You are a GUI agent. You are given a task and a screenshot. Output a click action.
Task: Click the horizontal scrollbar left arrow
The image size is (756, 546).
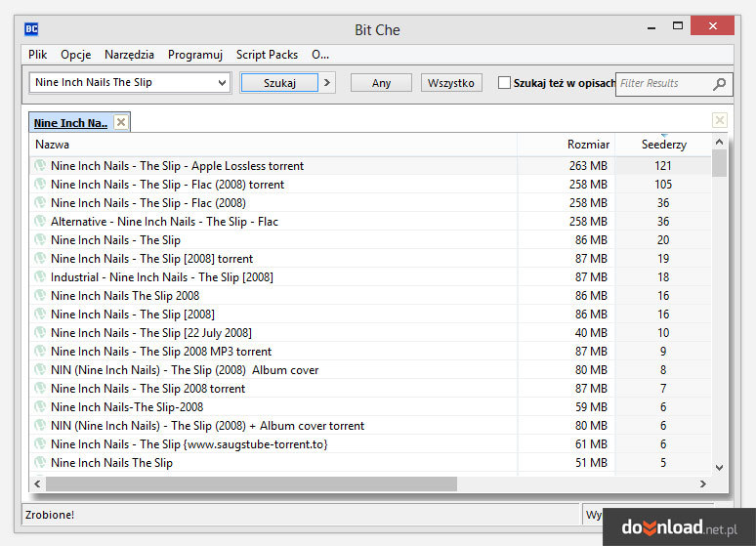[38, 483]
